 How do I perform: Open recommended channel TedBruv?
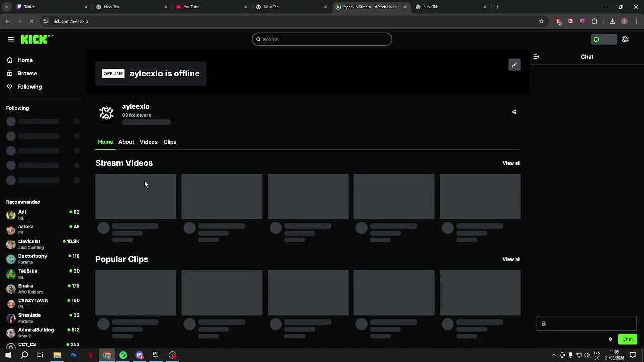pos(43,274)
